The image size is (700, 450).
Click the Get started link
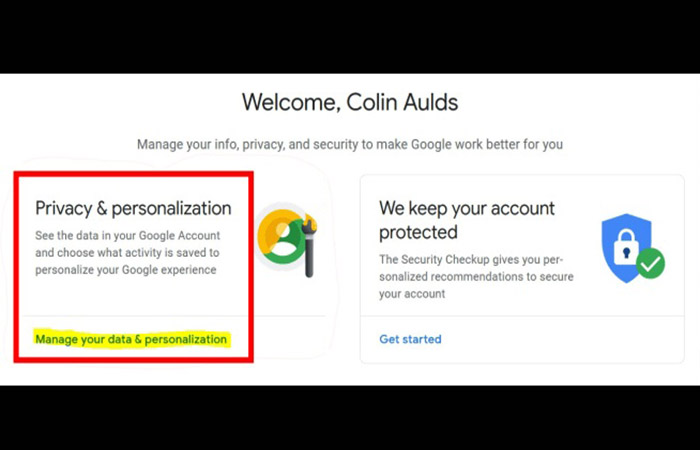(410, 339)
